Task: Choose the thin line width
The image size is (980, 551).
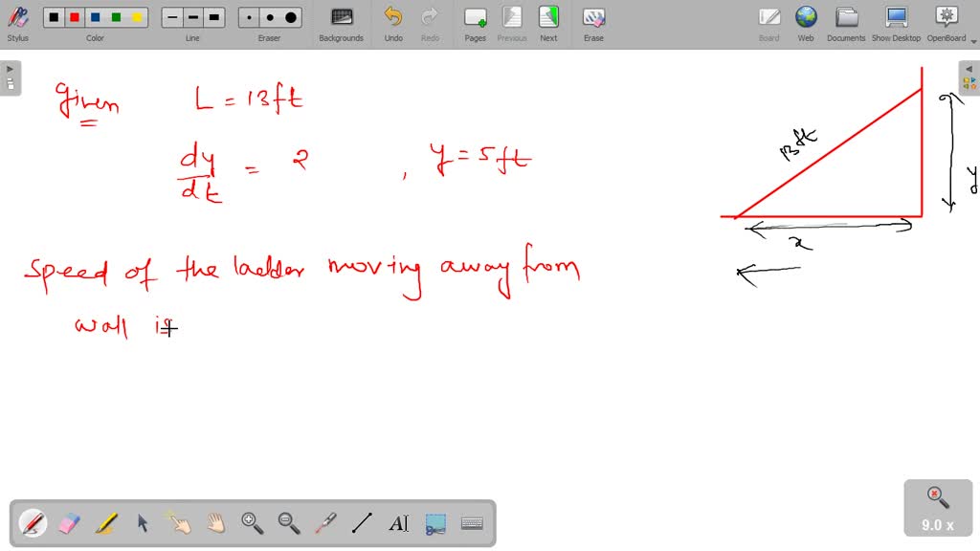Action: [x=172, y=17]
